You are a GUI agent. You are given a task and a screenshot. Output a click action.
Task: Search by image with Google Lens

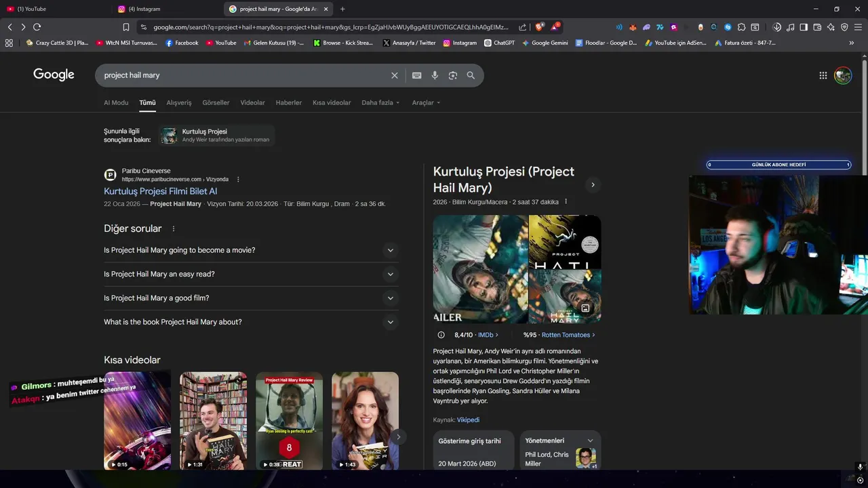point(453,75)
